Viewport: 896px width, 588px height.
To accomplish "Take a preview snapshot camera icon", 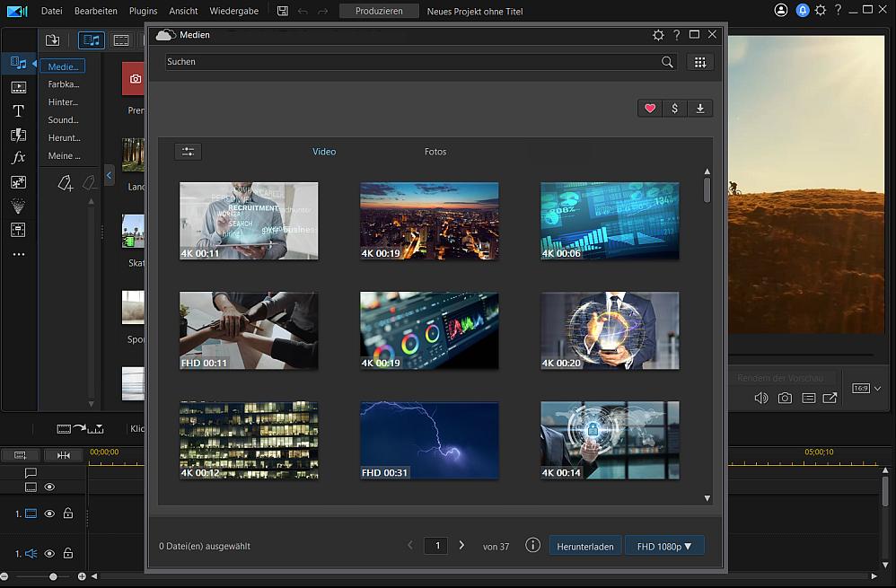I will [x=786, y=398].
